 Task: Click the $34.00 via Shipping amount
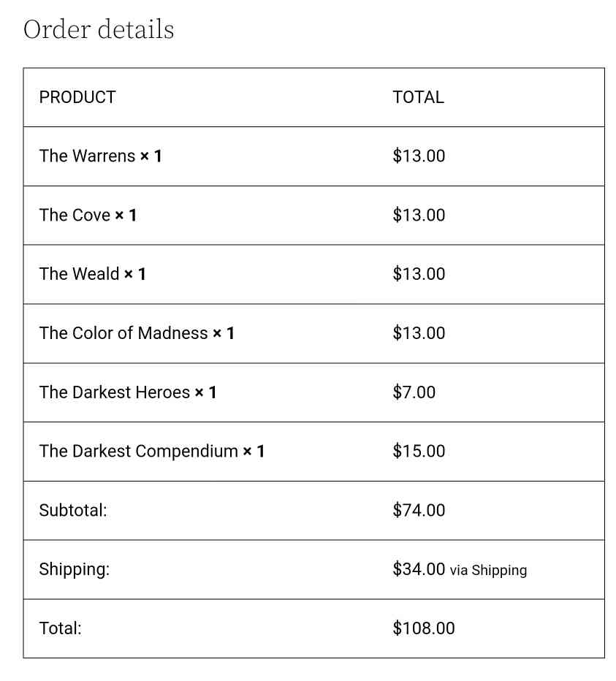click(x=460, y=569)
